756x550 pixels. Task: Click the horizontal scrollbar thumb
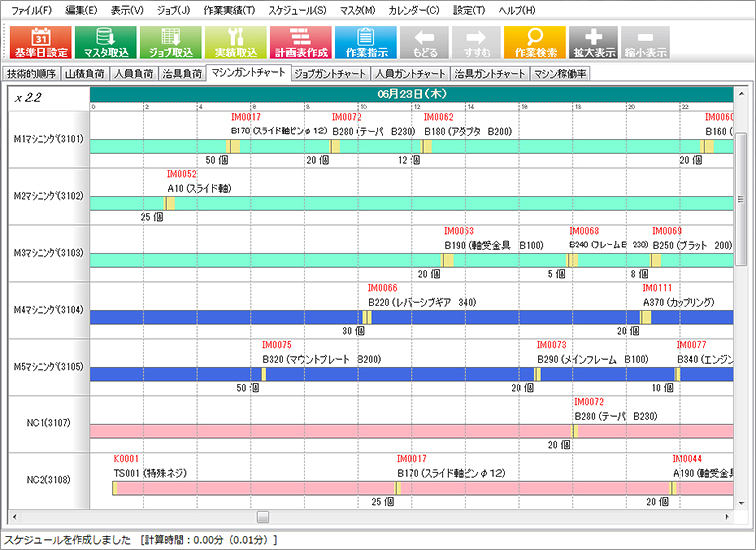click(263, 517)
